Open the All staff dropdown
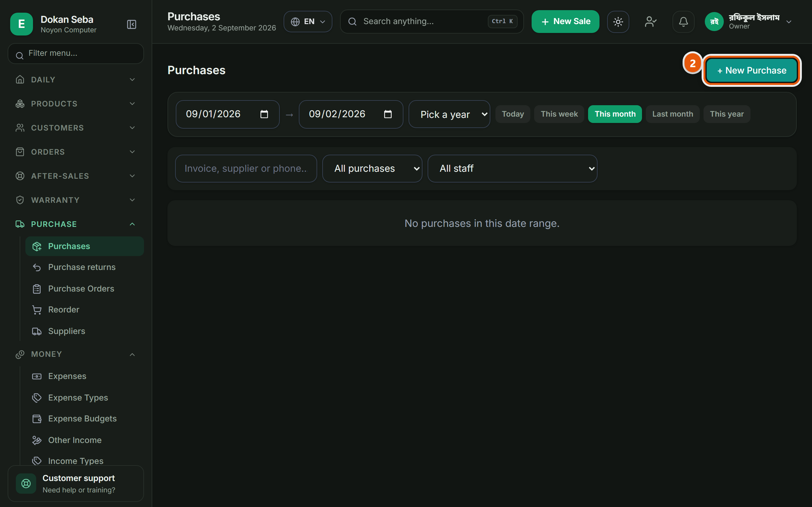This screenshot has width=812, height=507. click(512, 168)
